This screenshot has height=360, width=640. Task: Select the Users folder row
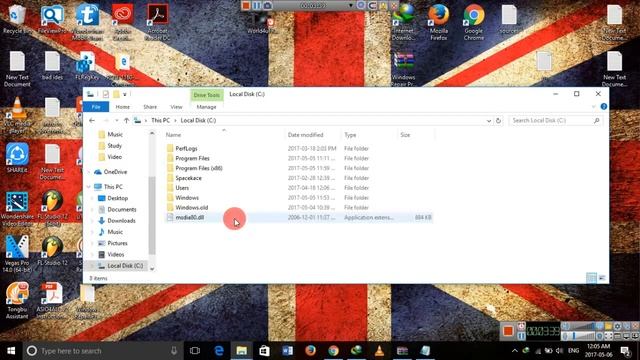click(299, 188)
